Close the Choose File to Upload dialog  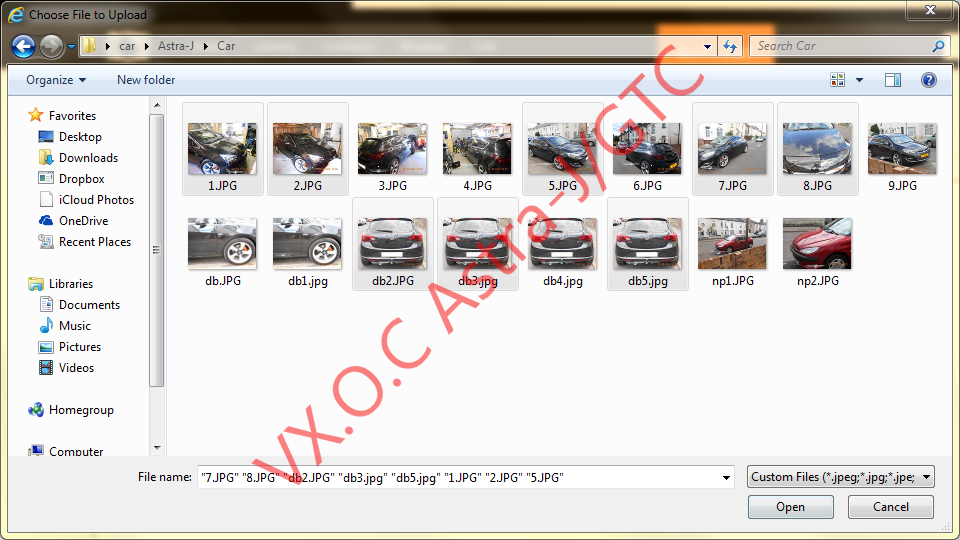point(930,10)
